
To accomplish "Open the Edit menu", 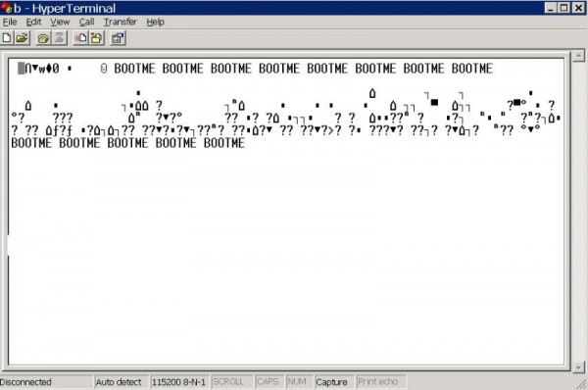I will click(33, 23).
